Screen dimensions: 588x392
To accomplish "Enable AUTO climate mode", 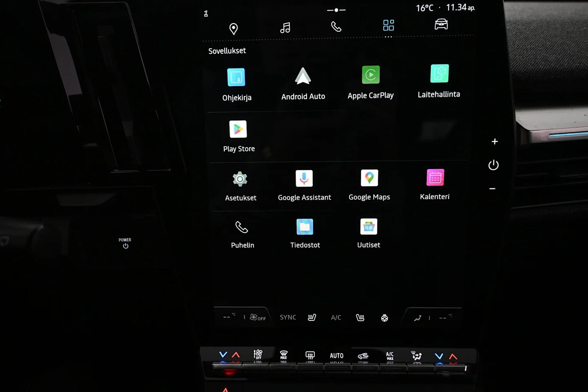I will [x=336, y=356].
